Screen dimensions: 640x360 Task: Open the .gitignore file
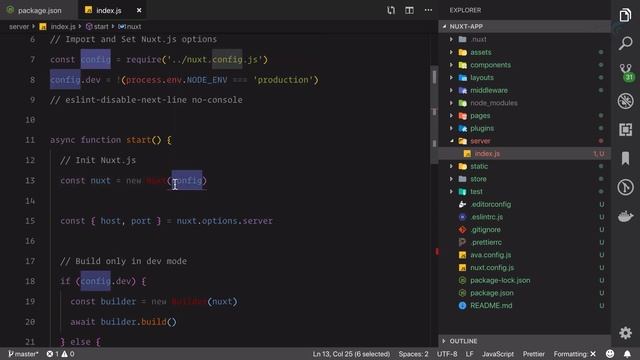point(524,229)
